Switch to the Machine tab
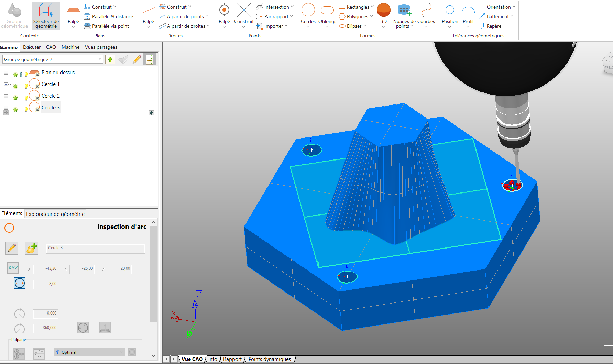Image resolution: width=613 pixels, height=364 pixels. [x=70, y=47]
